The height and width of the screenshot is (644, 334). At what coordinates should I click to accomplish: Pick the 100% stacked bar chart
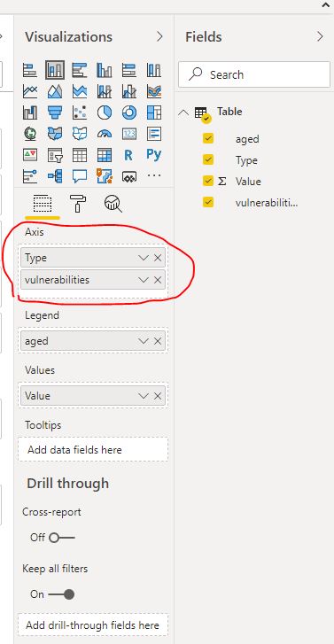(129, 70)
